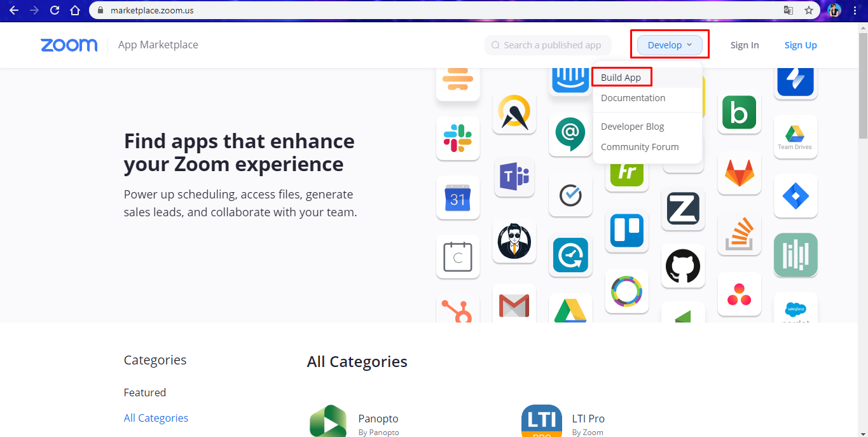This screenshot has height=437, width=868.
Task: Click the GitLab fox icon
Action: coord(739,173)
